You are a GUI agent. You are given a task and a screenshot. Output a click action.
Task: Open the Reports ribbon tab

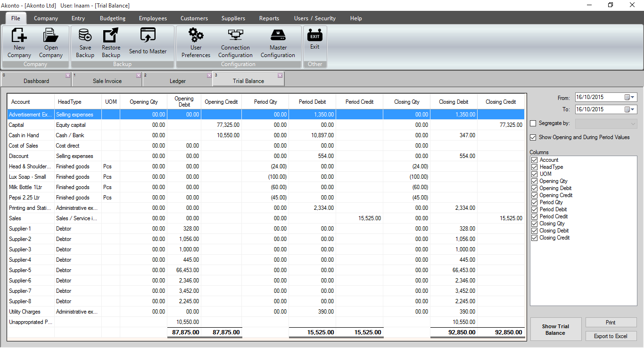click(x=269, y=18)
